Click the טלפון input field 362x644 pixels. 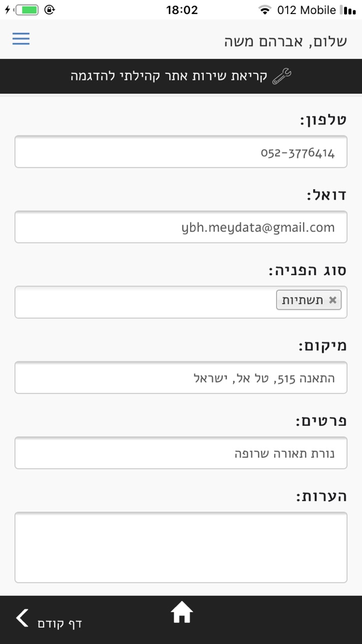[181, 152]
